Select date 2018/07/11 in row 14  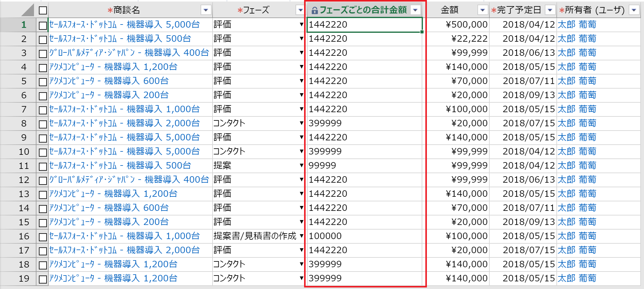click(x=523, y=208)
